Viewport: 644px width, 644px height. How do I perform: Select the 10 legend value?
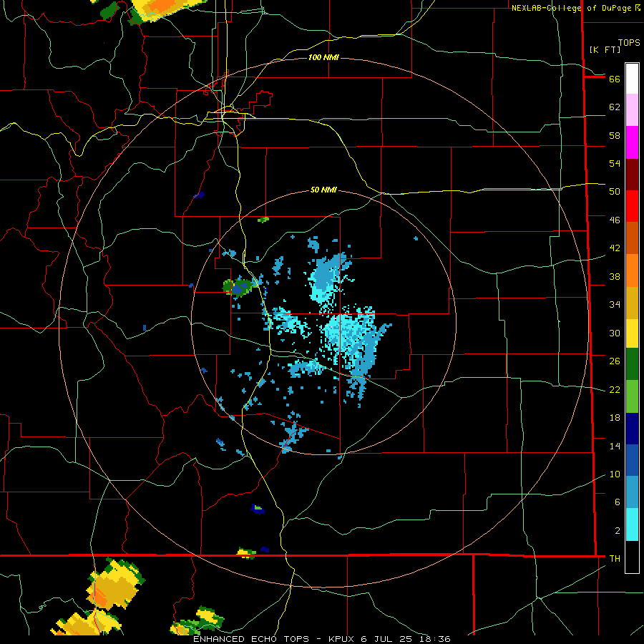(615, 474)
